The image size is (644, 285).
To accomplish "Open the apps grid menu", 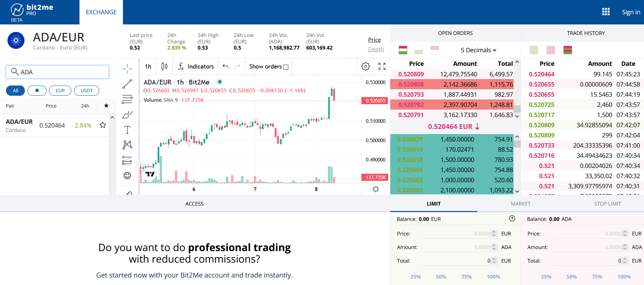I will click(x=606, y=12).
